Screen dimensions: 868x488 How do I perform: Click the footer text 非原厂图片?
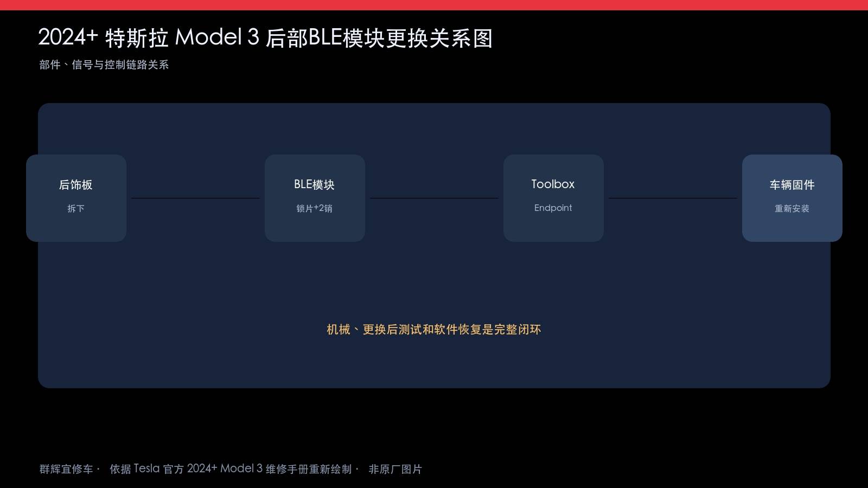395,469
